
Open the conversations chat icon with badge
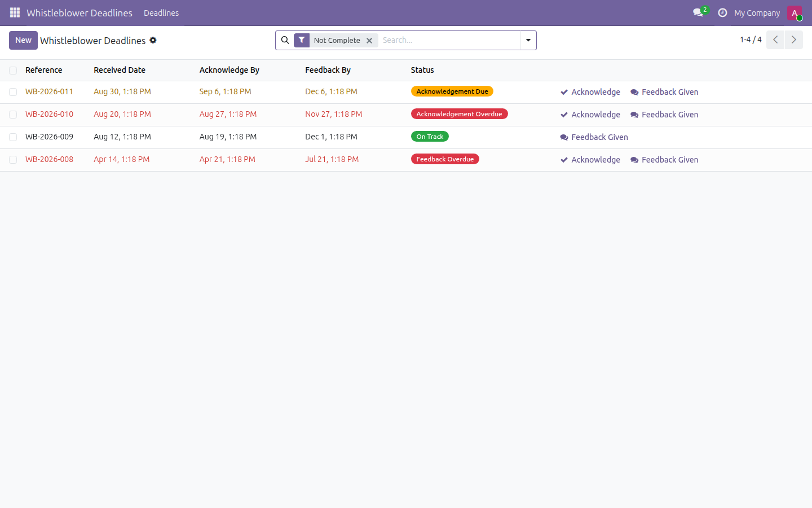click(x=700, y=12)
